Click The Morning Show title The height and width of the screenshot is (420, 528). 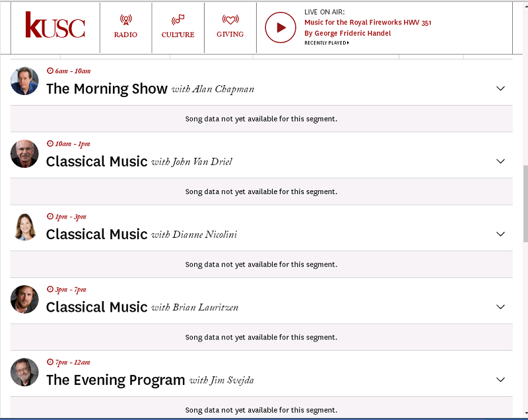(x=107, y=89)
